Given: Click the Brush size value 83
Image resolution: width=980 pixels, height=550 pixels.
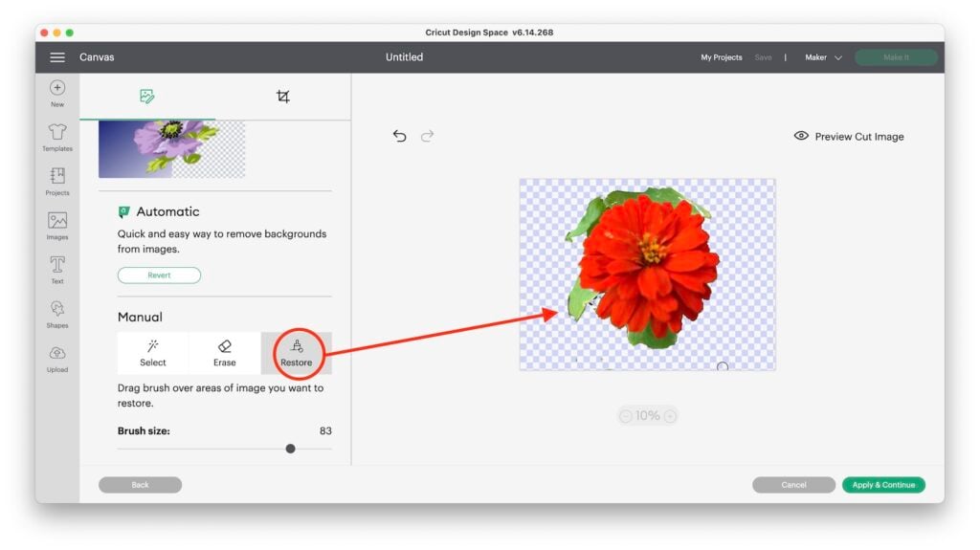Looking at the screenshot, I should 325,430.
